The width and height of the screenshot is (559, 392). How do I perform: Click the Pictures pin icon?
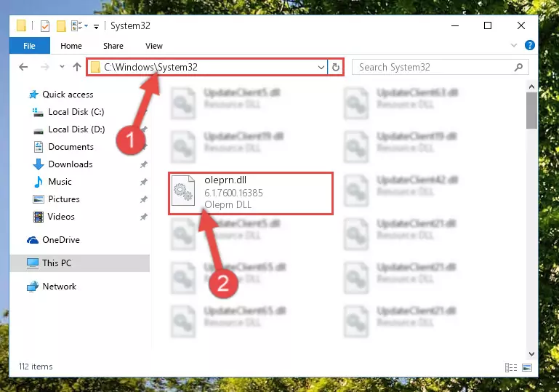(143, 199)
